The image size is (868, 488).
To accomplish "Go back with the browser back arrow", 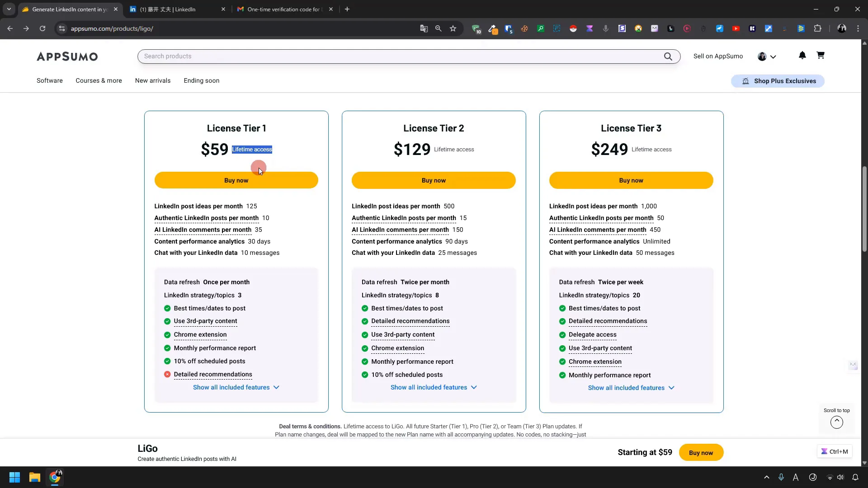I will (10, 28).
